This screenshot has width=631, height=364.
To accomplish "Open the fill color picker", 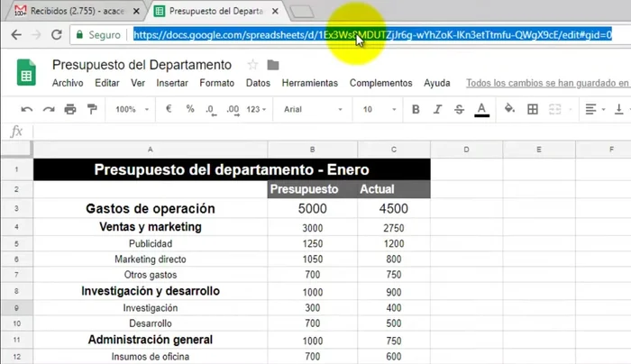I will tap(509, 109).
